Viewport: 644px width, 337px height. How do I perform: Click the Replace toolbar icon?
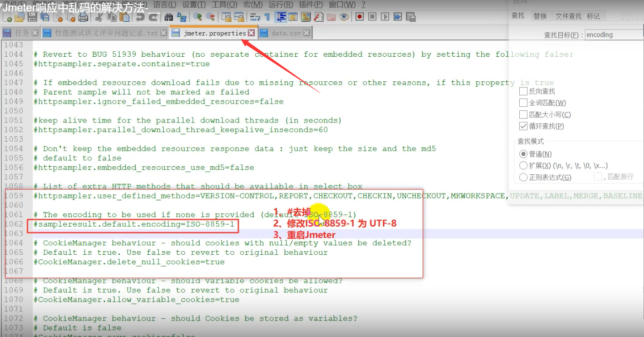pos(181,17)
